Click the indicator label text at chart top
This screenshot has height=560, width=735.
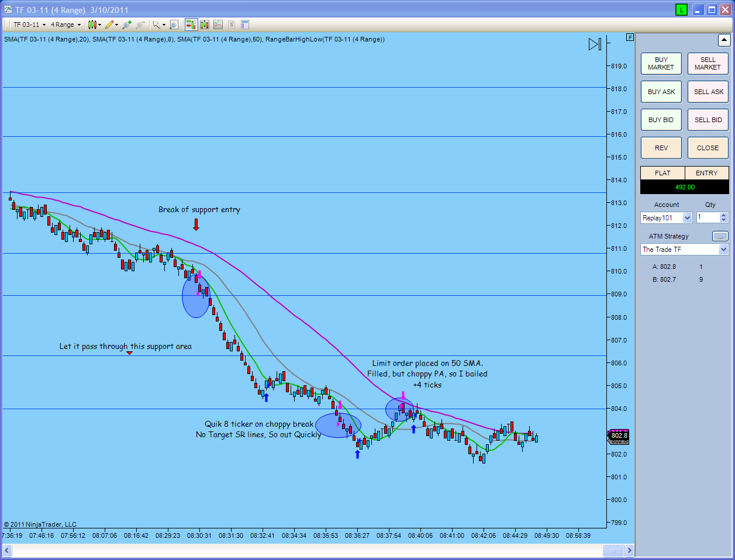click(x=194, y=39)
